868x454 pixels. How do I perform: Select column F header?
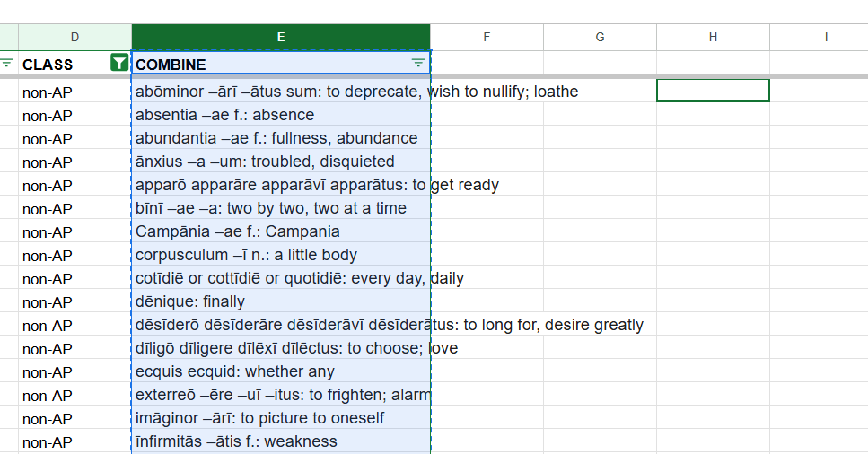[x=487, y=37]
